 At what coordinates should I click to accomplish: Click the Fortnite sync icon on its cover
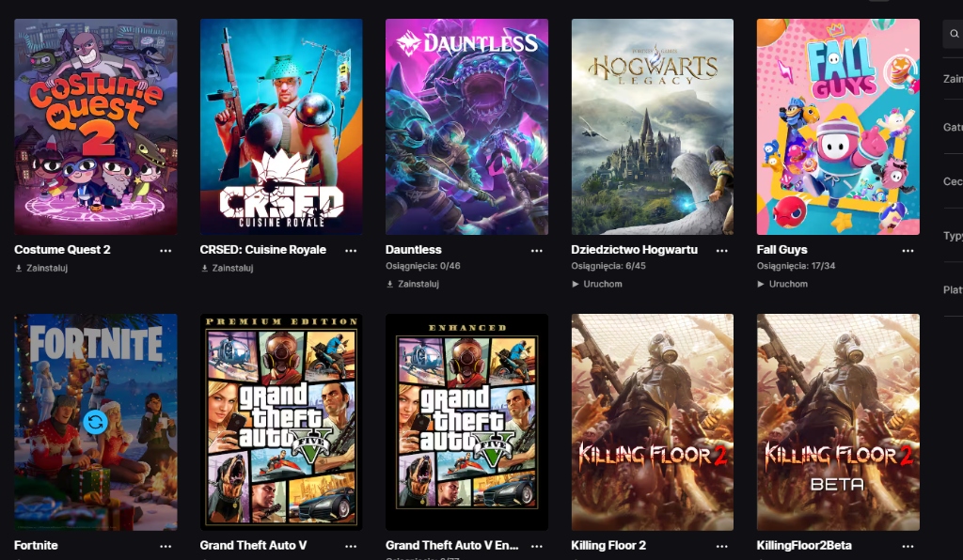(95, 422)
